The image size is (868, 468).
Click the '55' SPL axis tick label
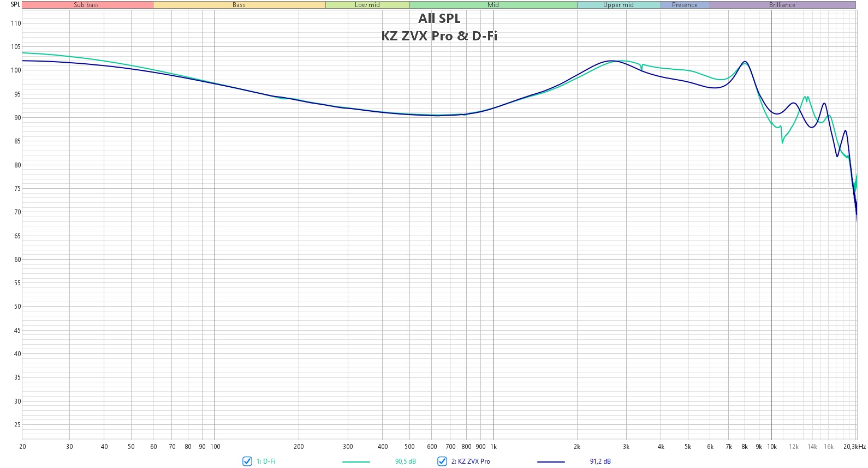[17, 283]
